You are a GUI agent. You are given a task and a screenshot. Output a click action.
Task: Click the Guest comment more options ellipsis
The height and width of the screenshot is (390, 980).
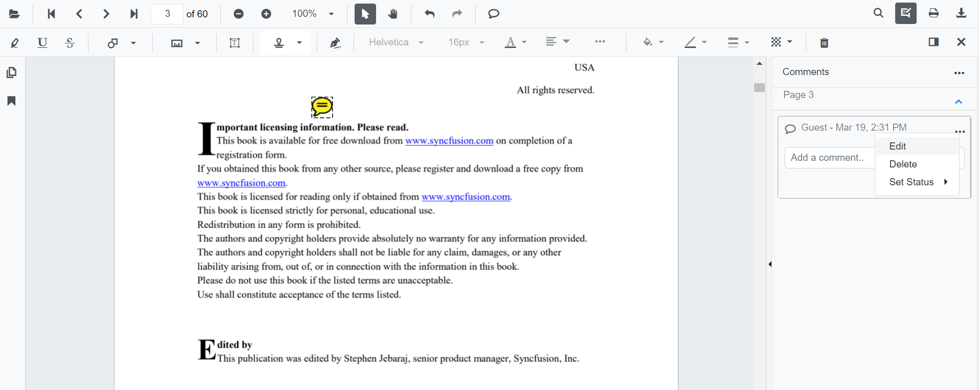(x=960, y=131)
